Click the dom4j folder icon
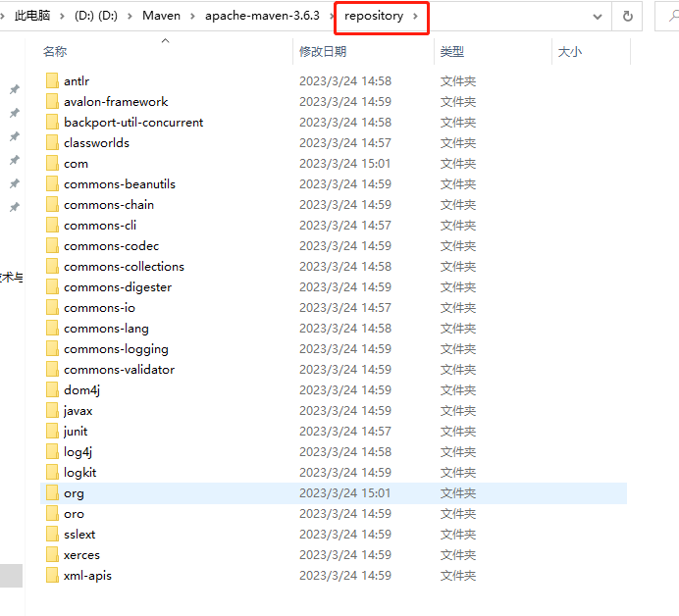 point(52,389)
